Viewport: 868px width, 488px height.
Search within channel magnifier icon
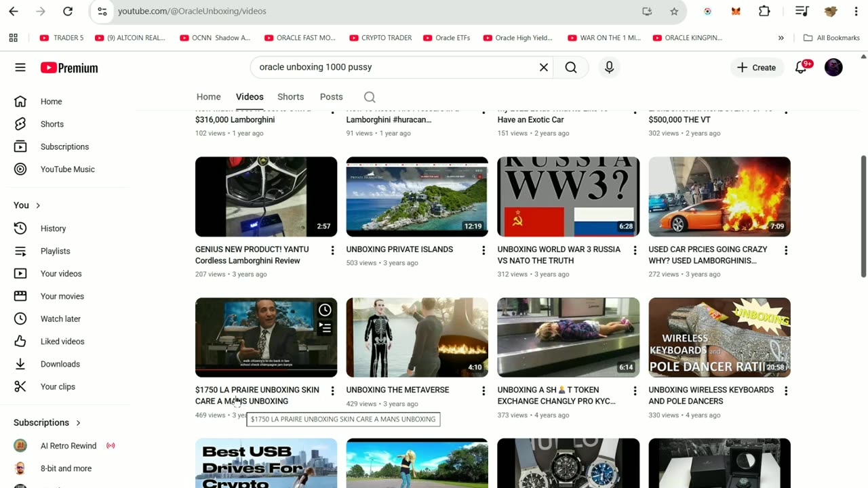370,97
